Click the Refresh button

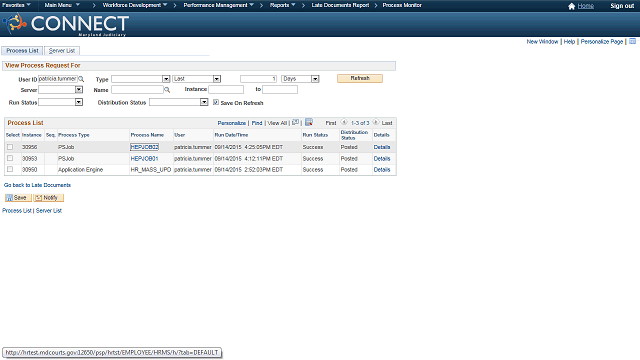(x=360, y=78)
